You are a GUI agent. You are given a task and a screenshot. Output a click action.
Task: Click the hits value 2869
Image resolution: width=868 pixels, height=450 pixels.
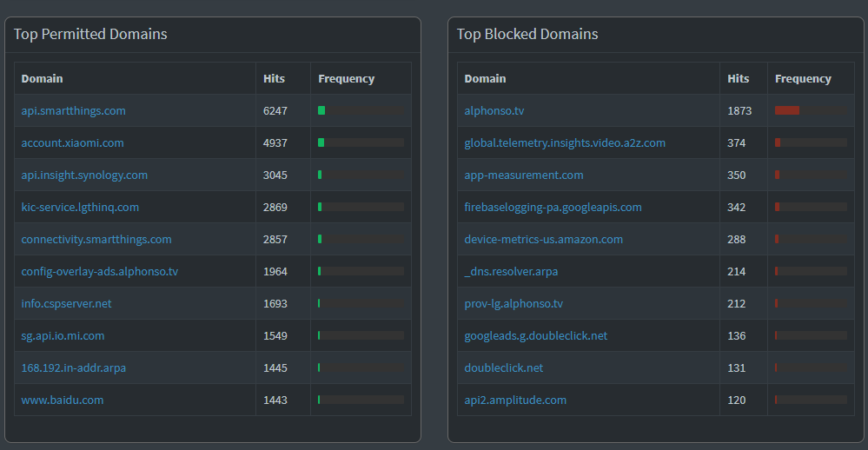coord(275,207)
